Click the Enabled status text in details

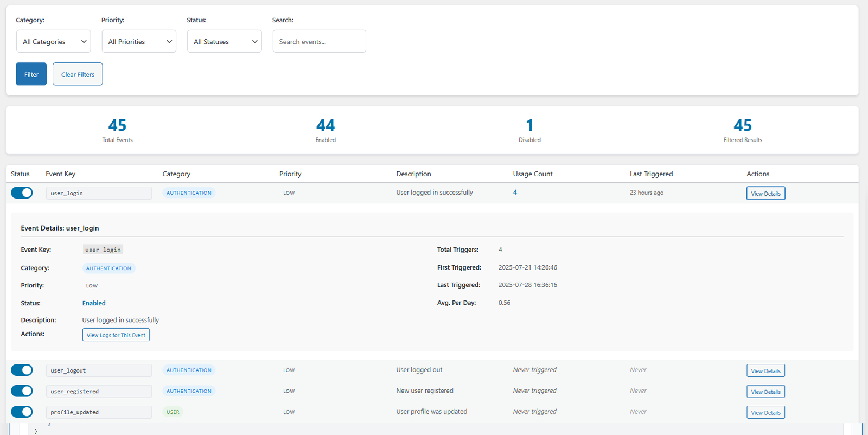click(x=94, y=303)
